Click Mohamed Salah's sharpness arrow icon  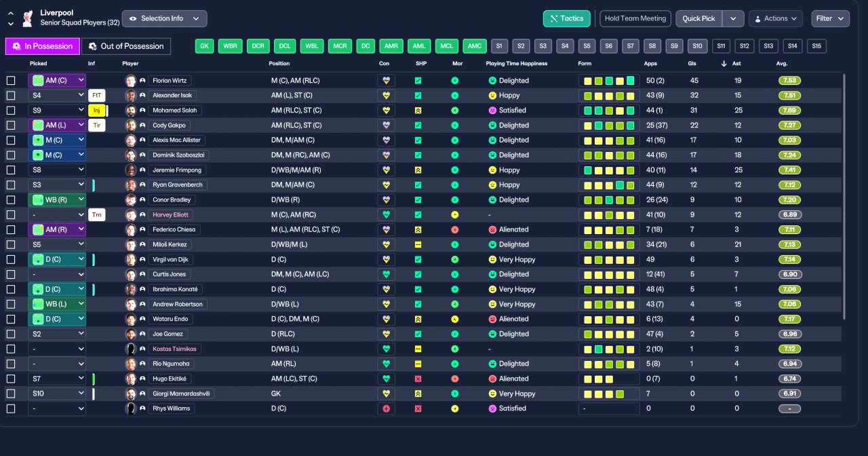point(418,110)
